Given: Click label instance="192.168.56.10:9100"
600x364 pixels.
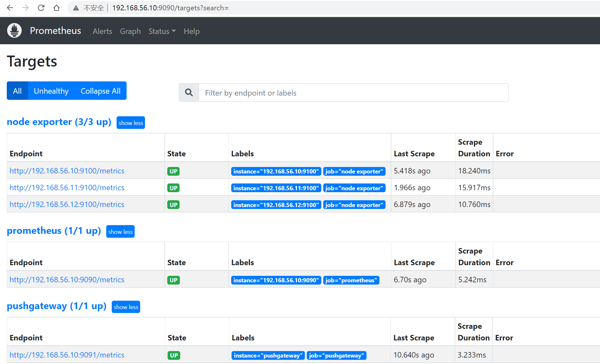Looking at the screenshot, I should point(276,171).
